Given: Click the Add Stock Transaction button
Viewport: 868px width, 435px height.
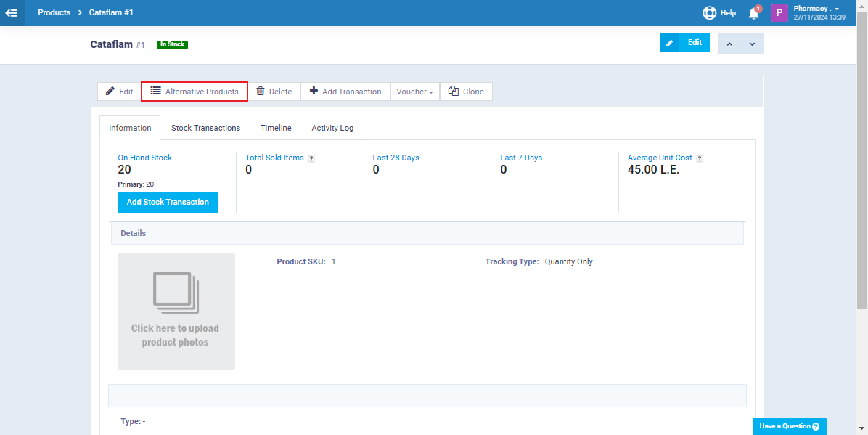Looking at the screenshot, I should 168,203.
